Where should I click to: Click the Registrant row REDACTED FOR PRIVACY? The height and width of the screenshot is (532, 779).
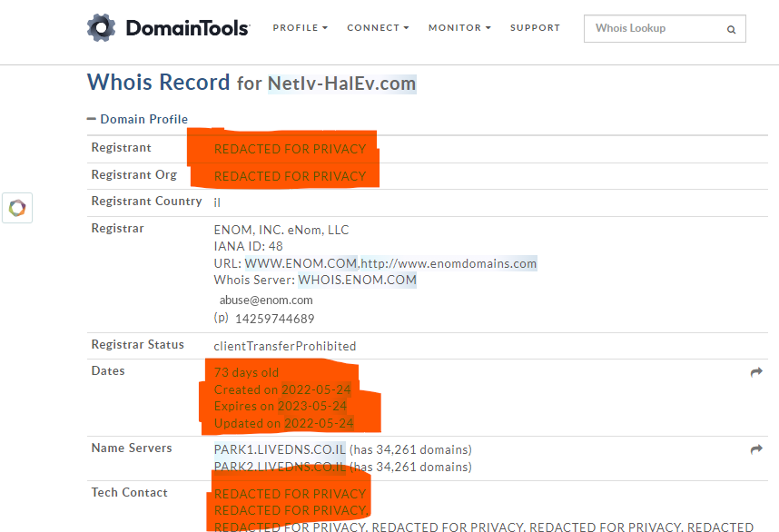point(291,149)
